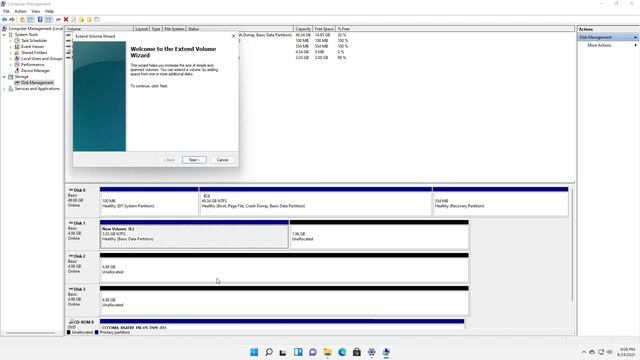Sort by the Capacity column header
Viewport: 640px width, 360px height.
[x=303, y=29]
